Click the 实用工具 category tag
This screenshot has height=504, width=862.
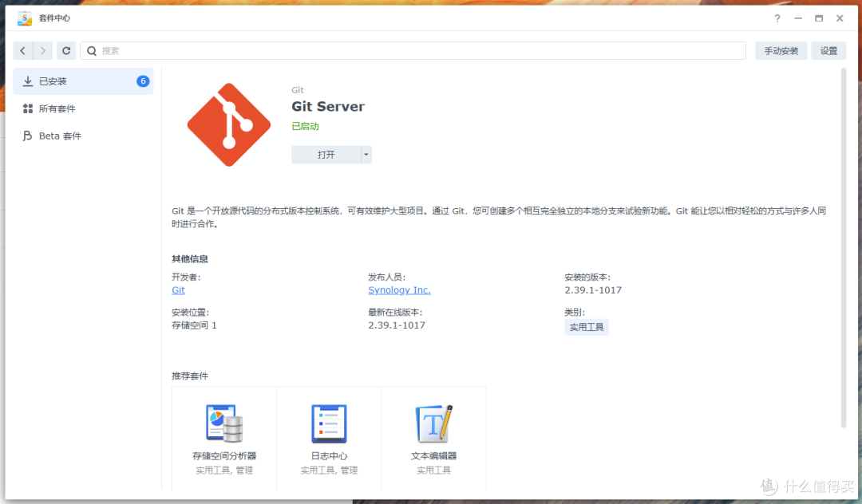(587, 327)
